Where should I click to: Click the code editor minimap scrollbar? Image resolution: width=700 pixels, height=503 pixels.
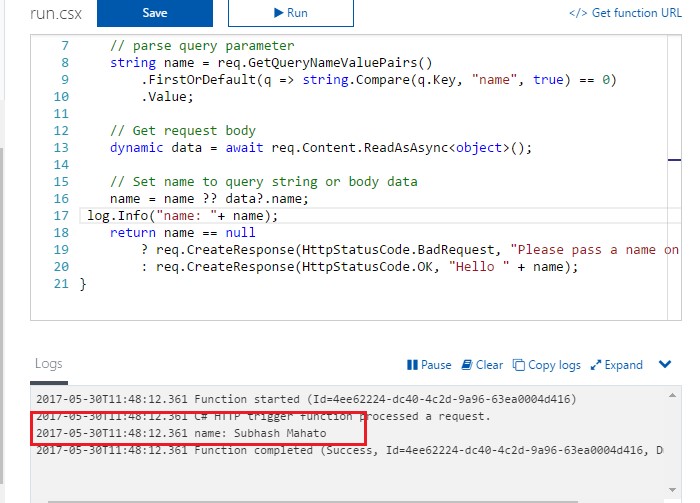pos(674,178)
